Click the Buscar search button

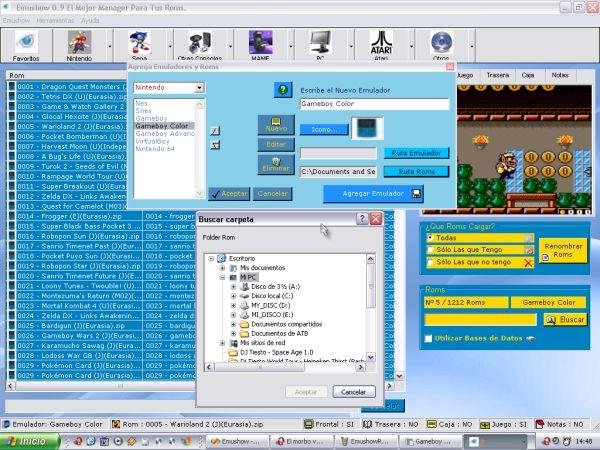[x=565, y=320]
